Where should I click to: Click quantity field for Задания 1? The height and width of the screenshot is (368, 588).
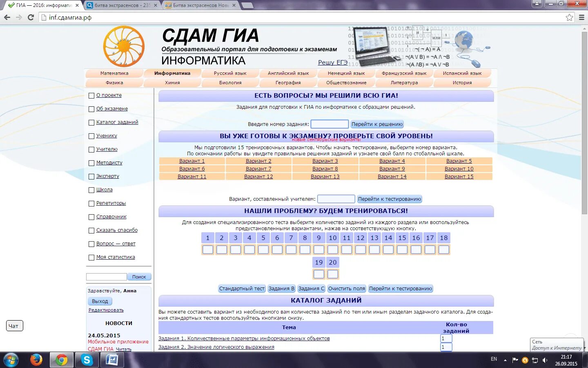[x=446, y=339]
